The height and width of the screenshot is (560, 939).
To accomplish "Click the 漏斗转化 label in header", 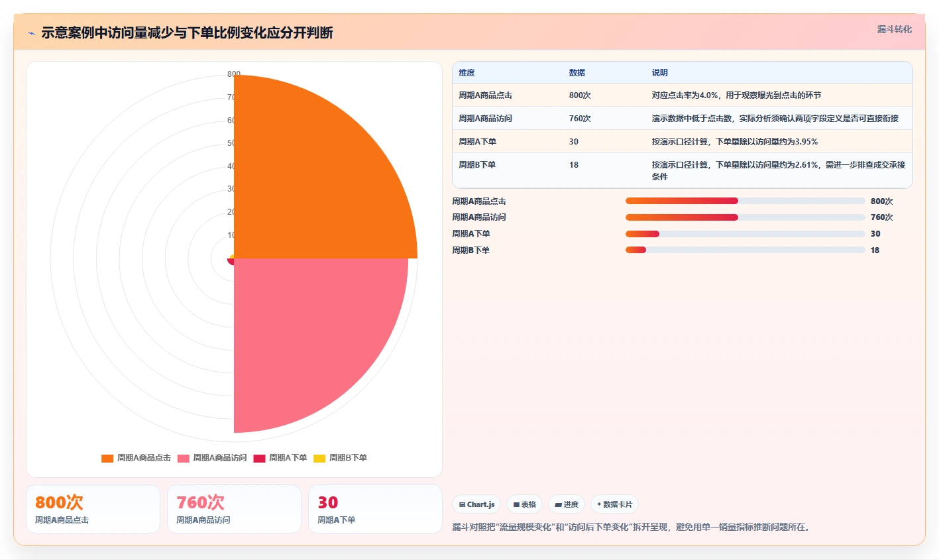I will (895, 29).
